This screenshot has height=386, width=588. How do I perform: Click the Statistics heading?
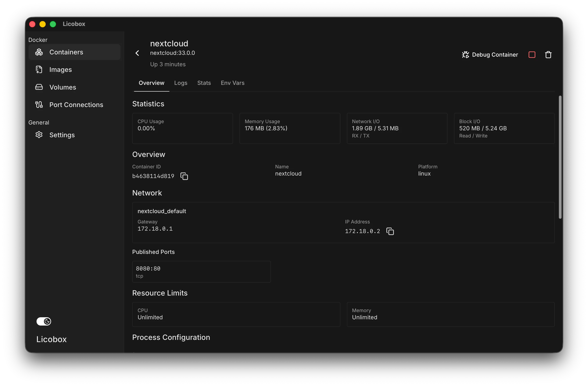pos(148,104)
